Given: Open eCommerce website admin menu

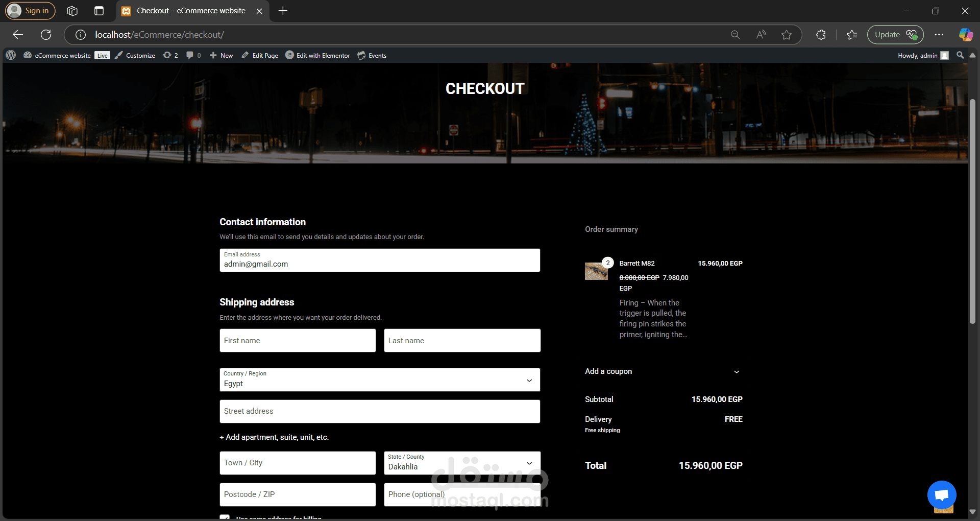Looking at the screenshot, I should (x=57, y=55).
